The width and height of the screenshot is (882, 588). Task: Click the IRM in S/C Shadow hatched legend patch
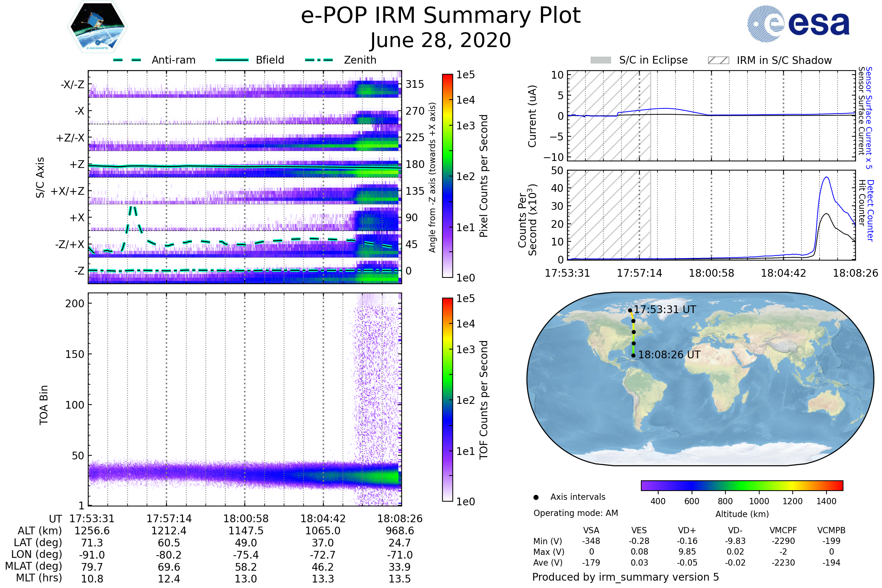pos(718,60)
